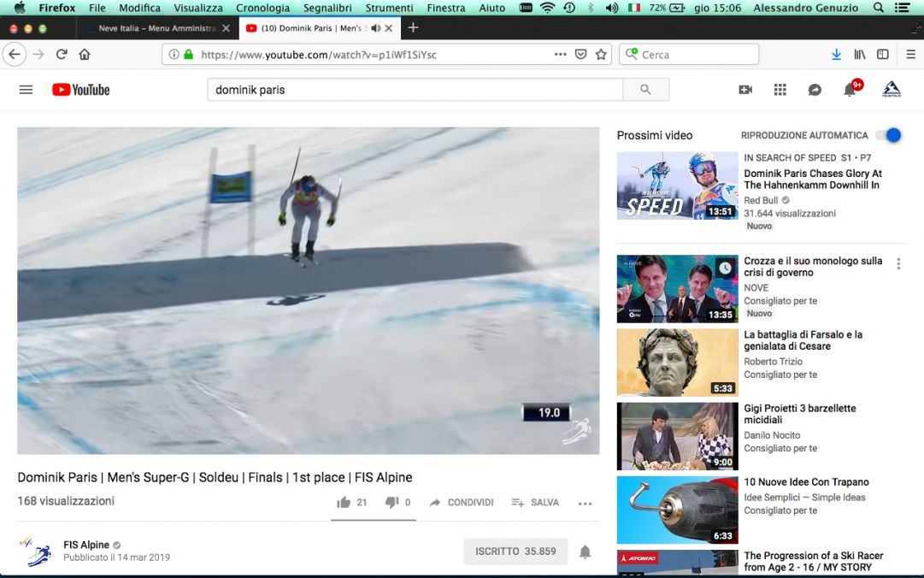Screen dimensions: 924x578
Task: Click the channel notification bell icon
Action: 585,551
